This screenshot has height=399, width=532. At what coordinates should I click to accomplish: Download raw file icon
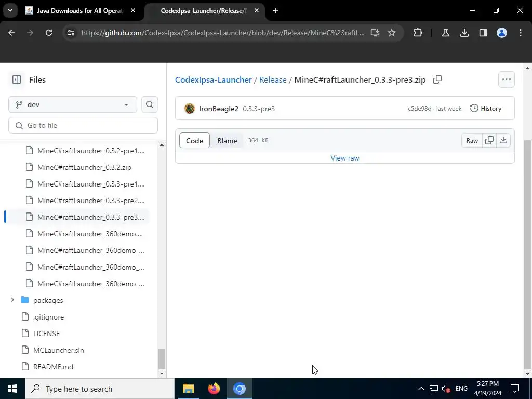pyautogui.click(x=503, y=140)
